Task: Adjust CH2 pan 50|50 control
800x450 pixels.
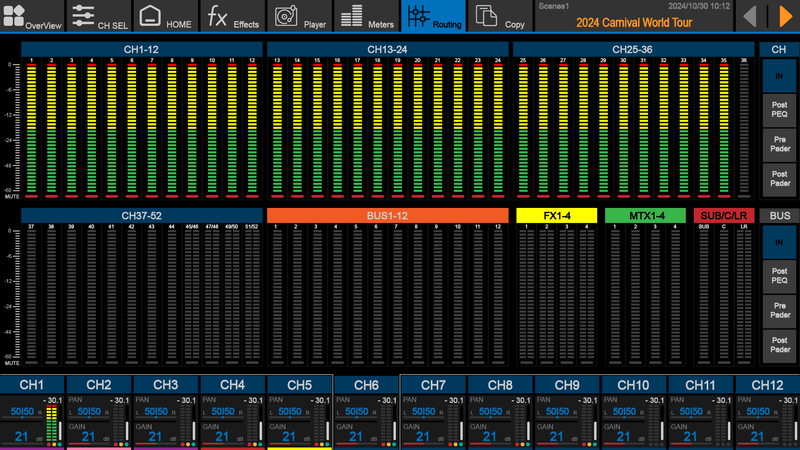Action: [89, 412]
